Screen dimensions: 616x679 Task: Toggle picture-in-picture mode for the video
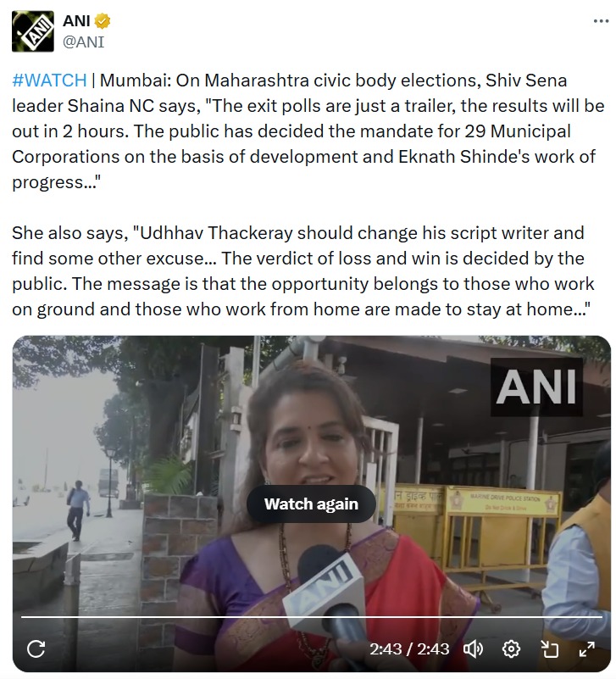(x=549, y=648)
